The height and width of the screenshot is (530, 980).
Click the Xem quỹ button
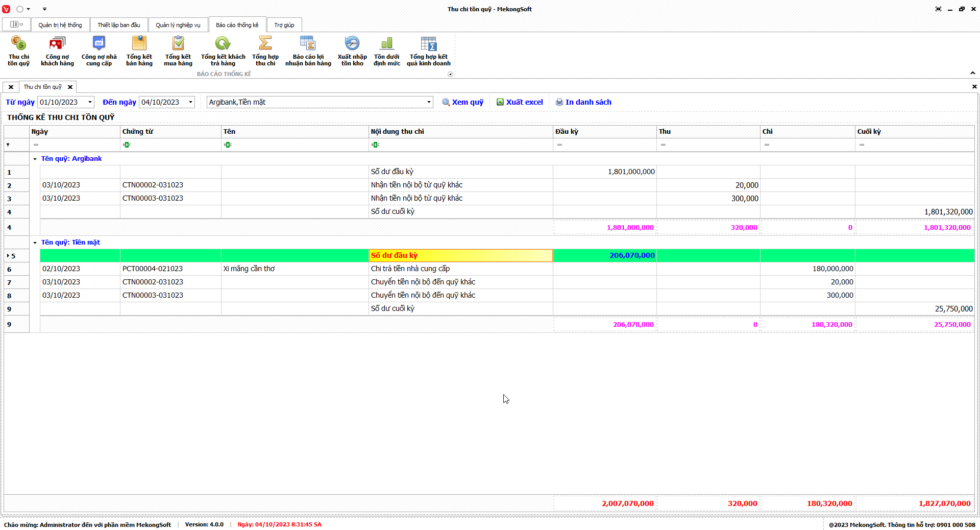click(462, 102)
